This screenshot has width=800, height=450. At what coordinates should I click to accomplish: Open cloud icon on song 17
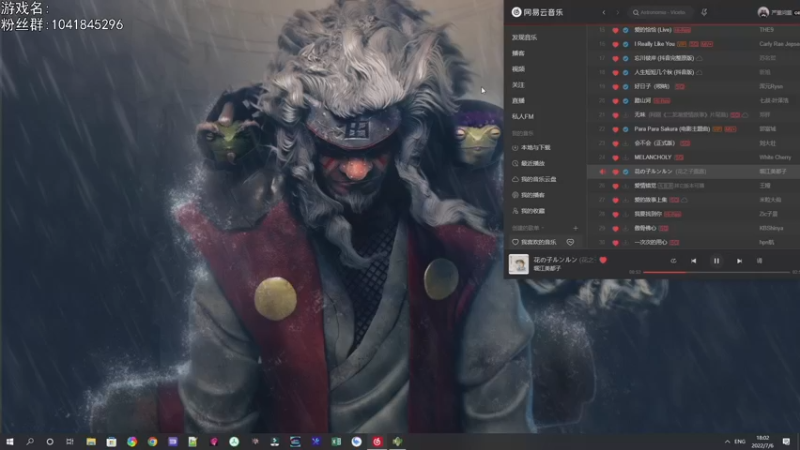(699, 58)
